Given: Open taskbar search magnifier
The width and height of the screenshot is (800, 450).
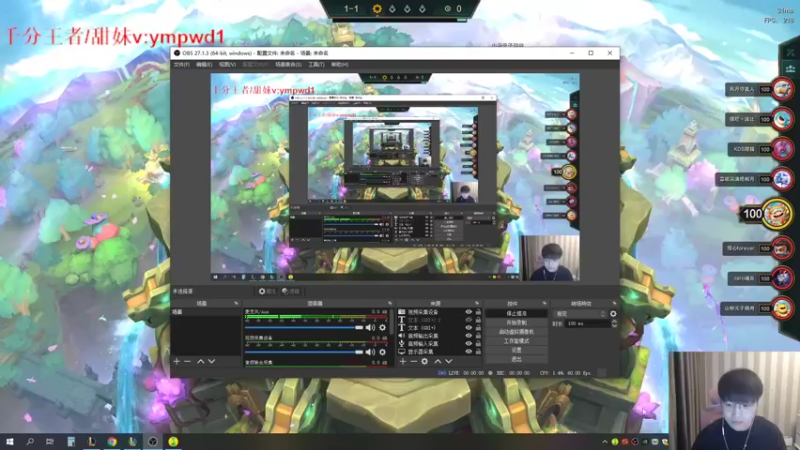Looking at the screenshot, I should pos(30,441).
